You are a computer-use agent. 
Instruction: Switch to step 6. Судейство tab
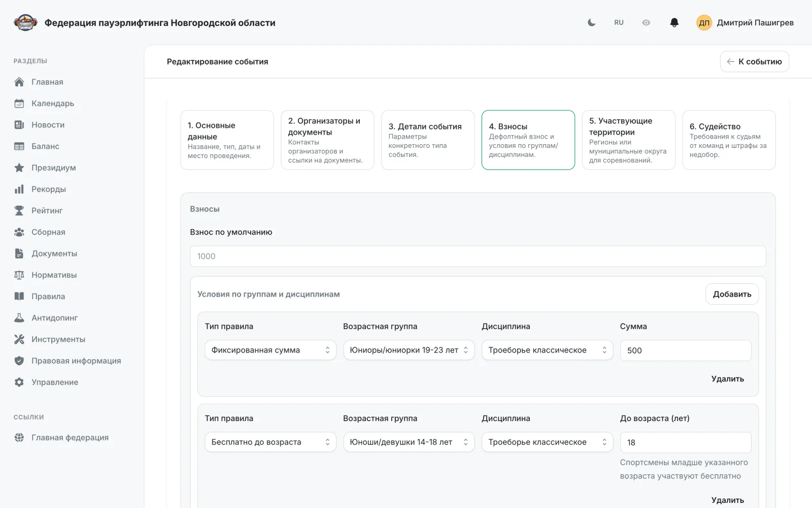pyautogui.click(x=729, y=140)
